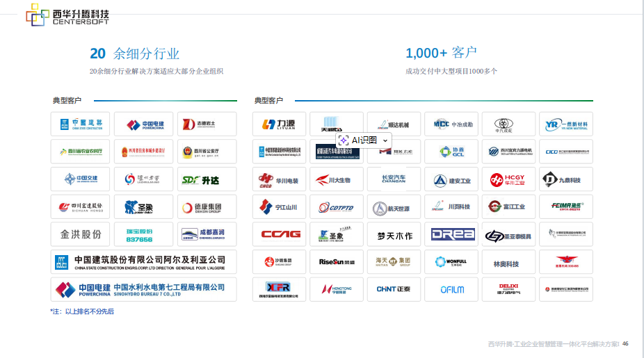Click the Sinohydro Bureau 7 banner
The image size is (644, 358).
(143, 289)
